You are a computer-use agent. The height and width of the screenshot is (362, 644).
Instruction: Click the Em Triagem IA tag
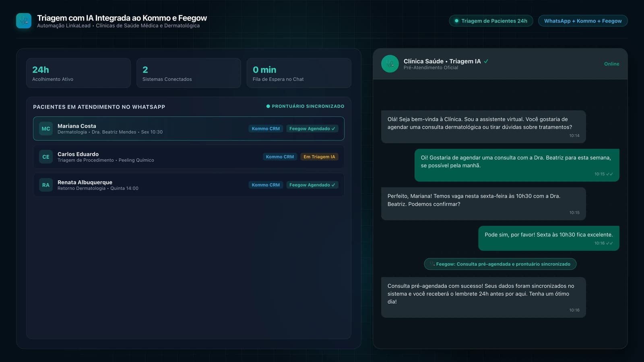pos(319,157)
